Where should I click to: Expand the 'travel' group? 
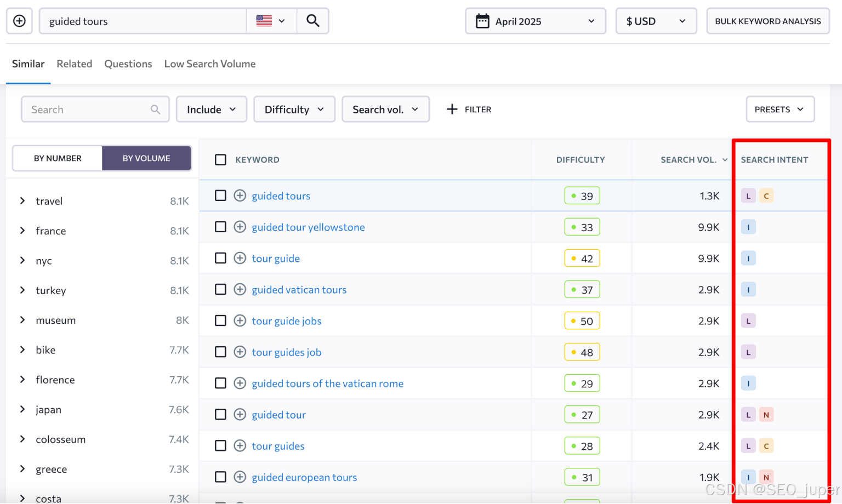22,201
